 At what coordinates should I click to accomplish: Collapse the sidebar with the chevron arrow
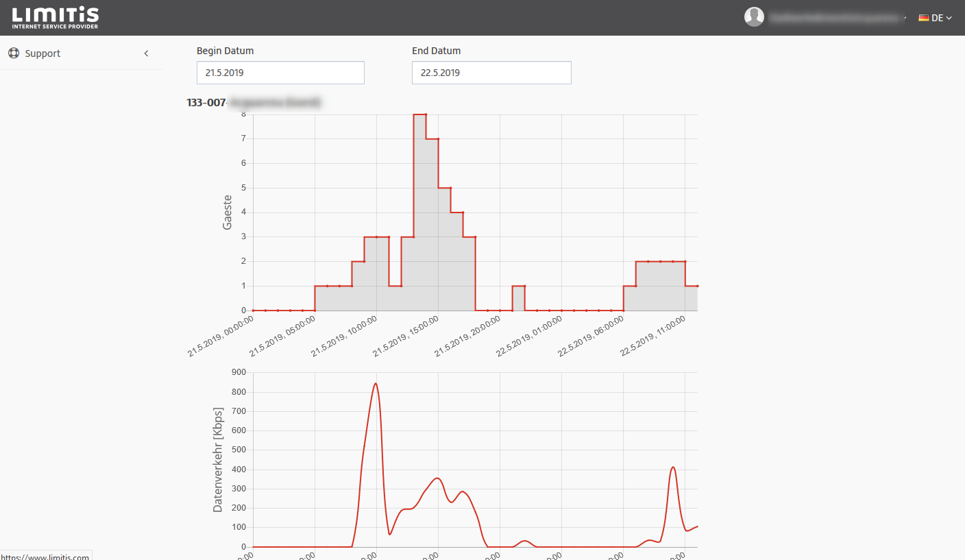(146, 53)
